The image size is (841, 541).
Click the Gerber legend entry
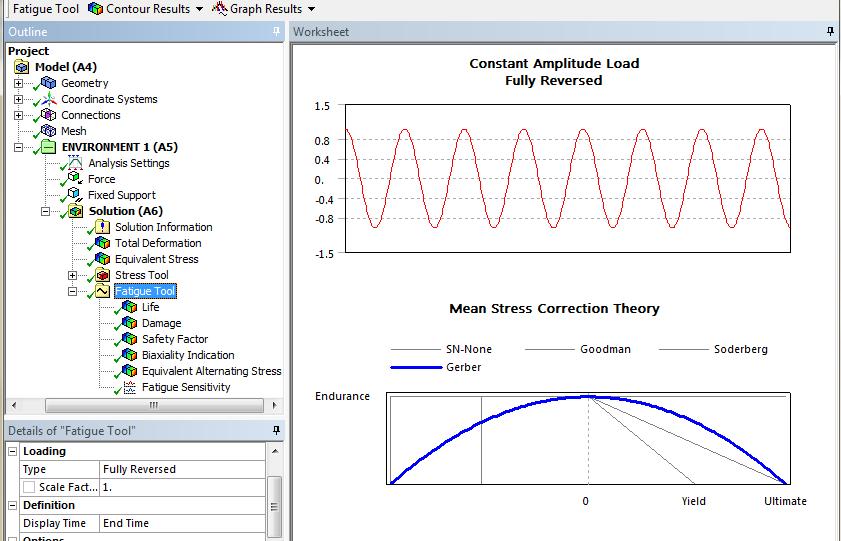436,367
